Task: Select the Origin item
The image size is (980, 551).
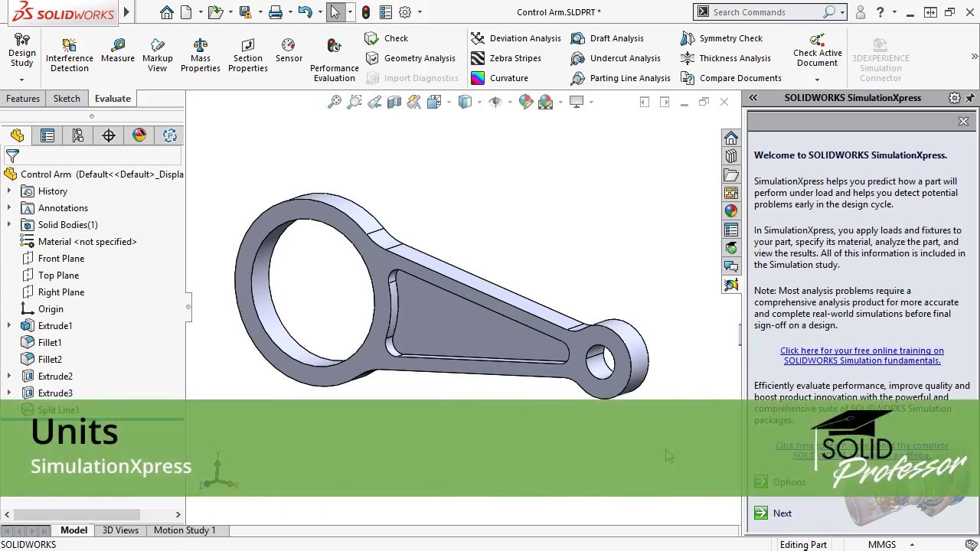Action: pyautogui.click(x=42, y=309)
